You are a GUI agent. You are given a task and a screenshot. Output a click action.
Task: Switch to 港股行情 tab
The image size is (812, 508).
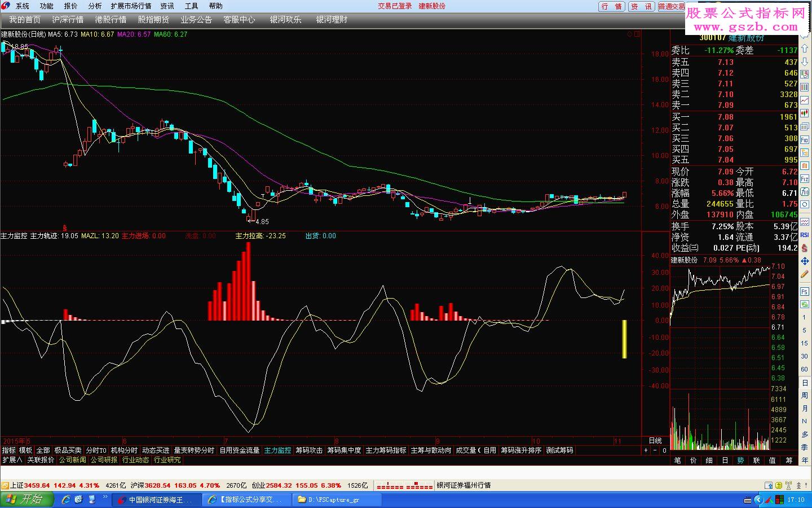pos(111,20)
